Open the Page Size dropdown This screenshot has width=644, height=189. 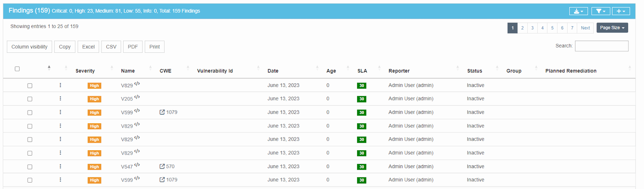[612, 28]
